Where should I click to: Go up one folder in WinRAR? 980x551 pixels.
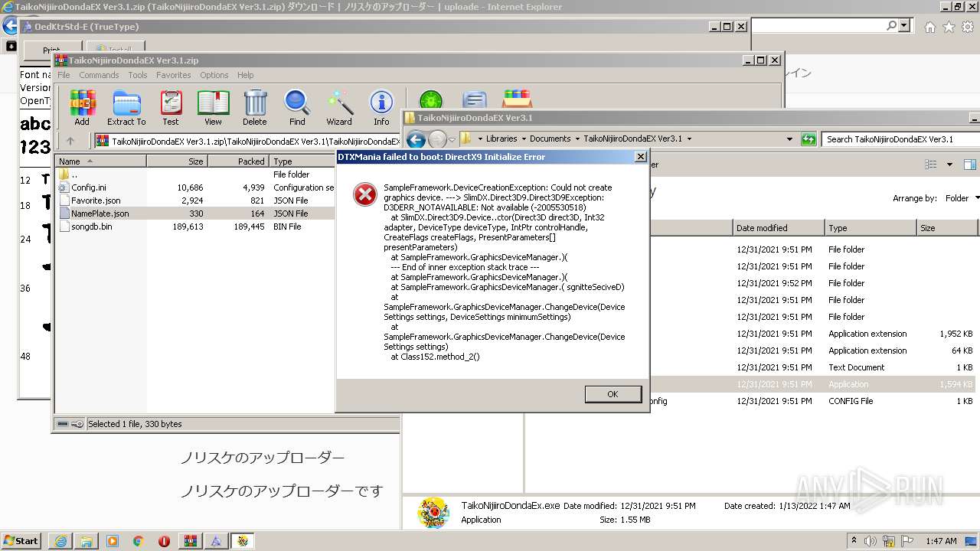coord(70,141)
